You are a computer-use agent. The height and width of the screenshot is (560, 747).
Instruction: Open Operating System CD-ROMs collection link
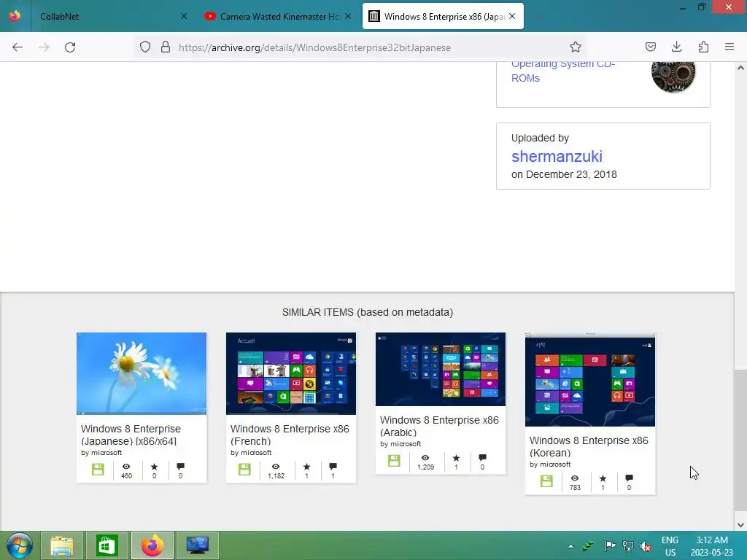coord(562,71)
